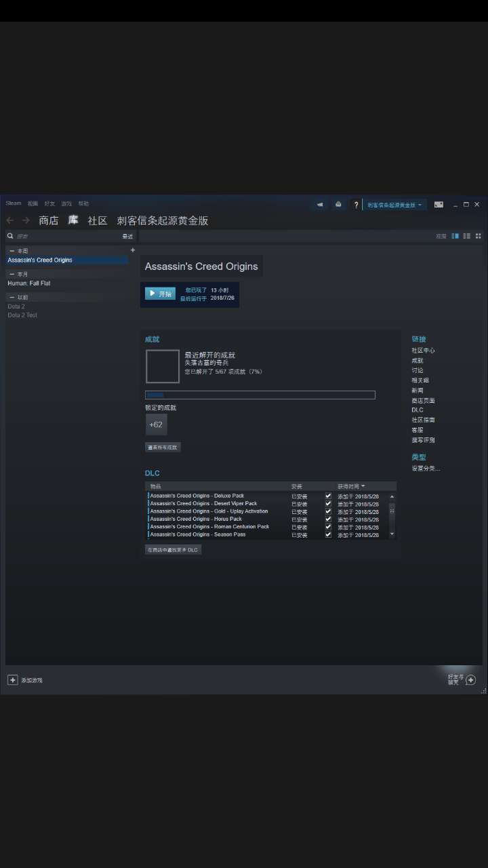Toggle install for Deluxe Pack DLC
Viewport: 488px width, 868px height.
[328, 496]
